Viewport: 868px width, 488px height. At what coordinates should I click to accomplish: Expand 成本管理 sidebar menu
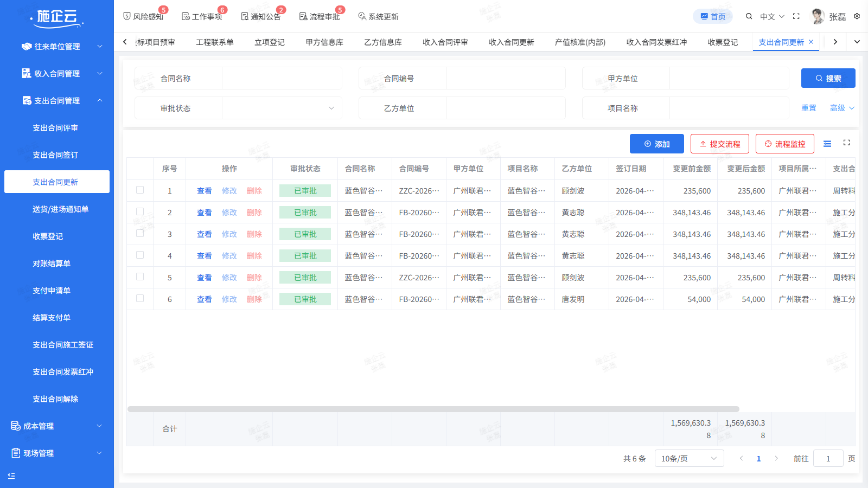100,426
